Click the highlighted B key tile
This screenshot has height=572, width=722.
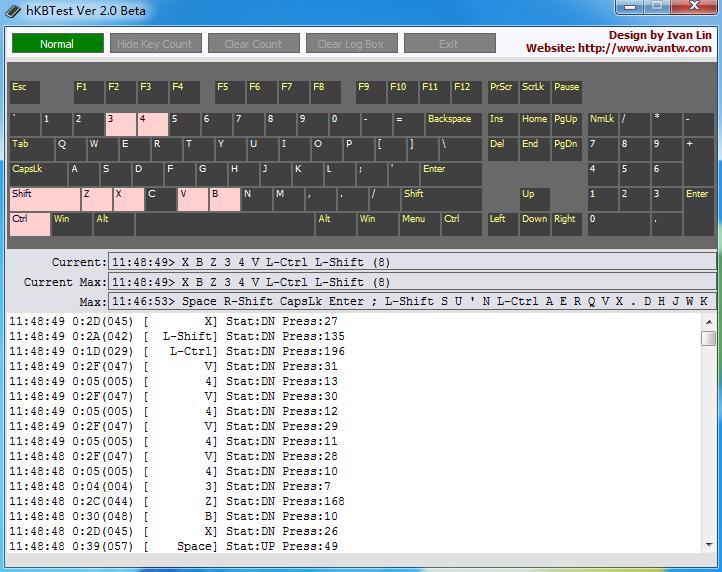225,199
